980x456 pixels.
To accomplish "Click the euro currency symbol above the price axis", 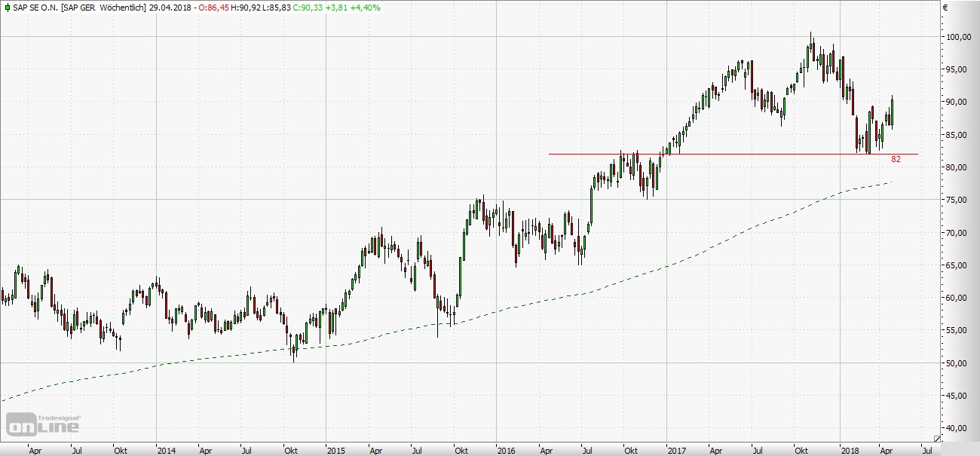I will pos(945,8).
